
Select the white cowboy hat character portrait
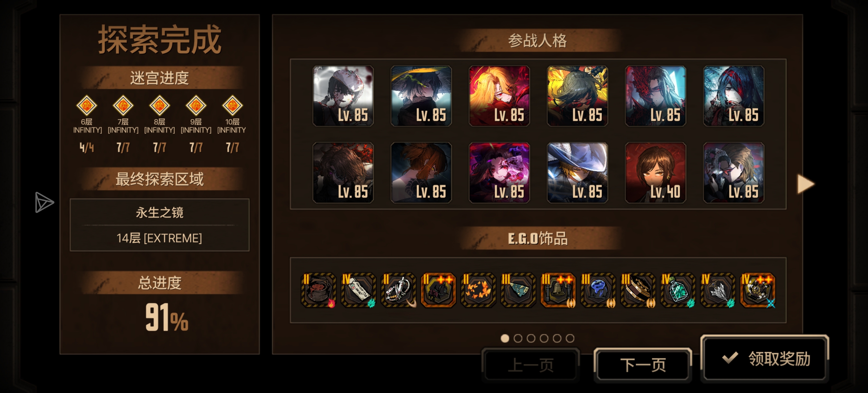(577, 173)
